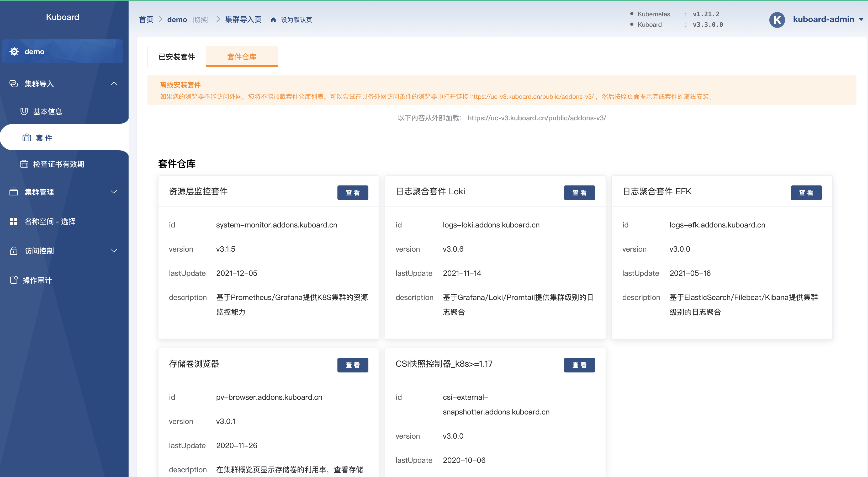Click the kuboard-admin username
This screenshot has width=868, height=477.
click(823, 19)
